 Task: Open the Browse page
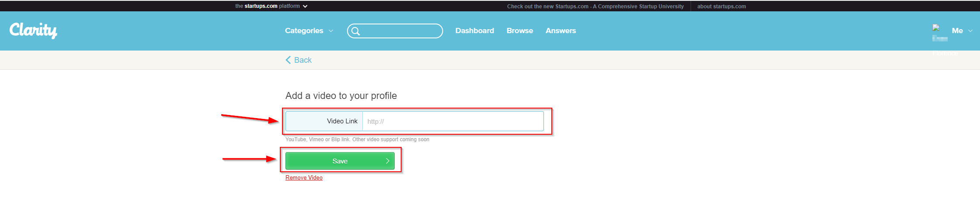coord(519,31)
